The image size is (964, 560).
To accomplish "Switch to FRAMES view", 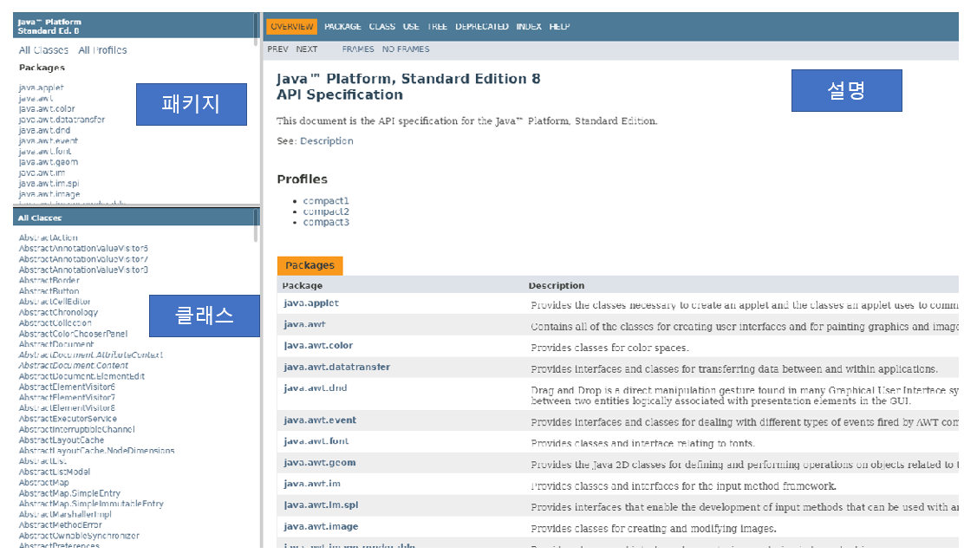I will pyautogui.click(x=358, y=49).
